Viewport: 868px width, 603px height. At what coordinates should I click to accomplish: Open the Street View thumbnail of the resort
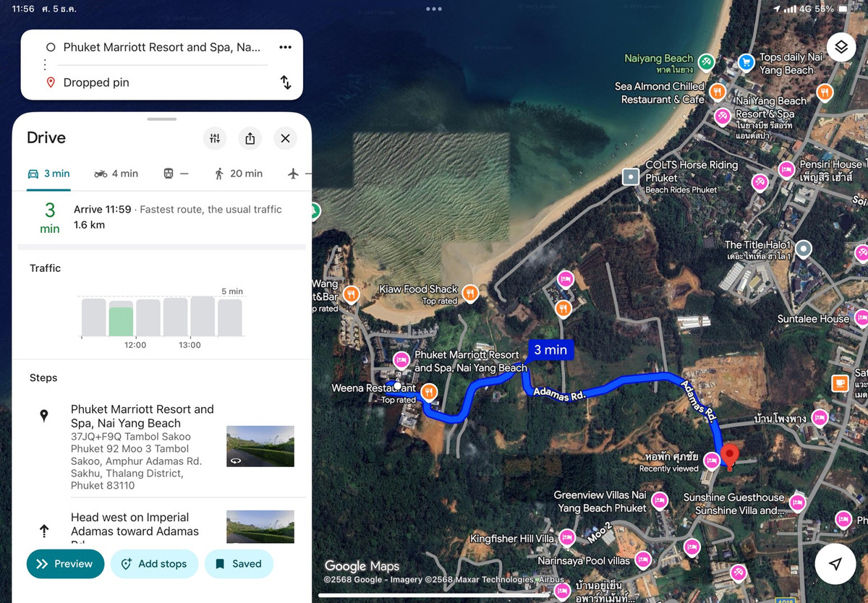(x=260, y=446)
